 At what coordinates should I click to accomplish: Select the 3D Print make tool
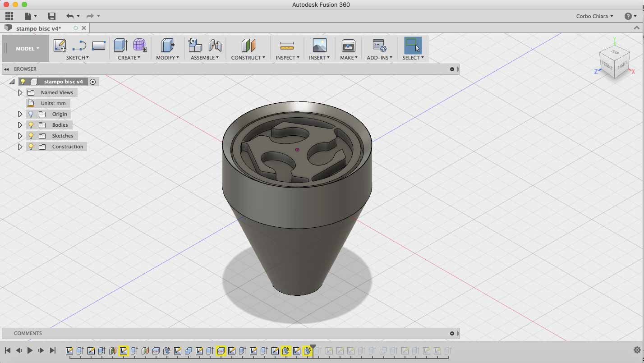348,45
